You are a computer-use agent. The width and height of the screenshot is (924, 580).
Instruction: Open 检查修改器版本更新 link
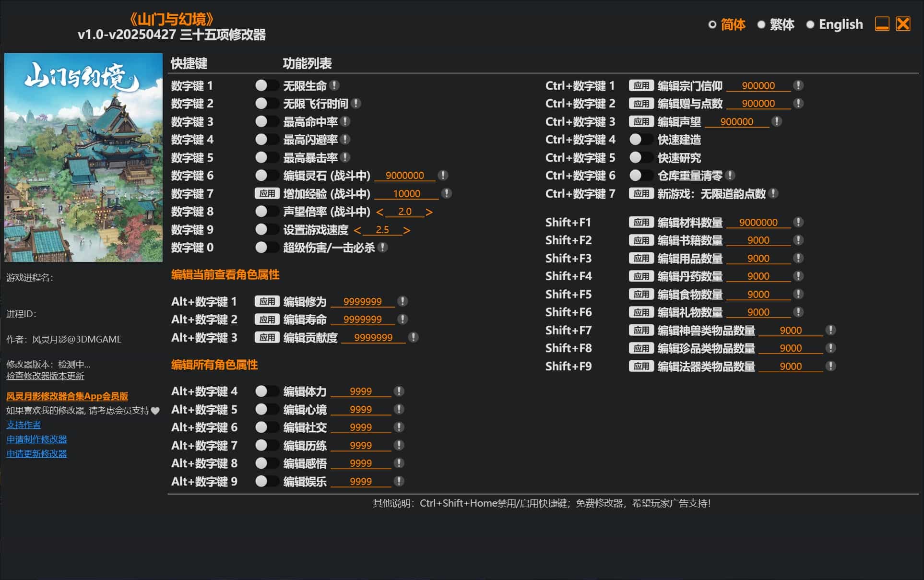(x=45, y=376)
